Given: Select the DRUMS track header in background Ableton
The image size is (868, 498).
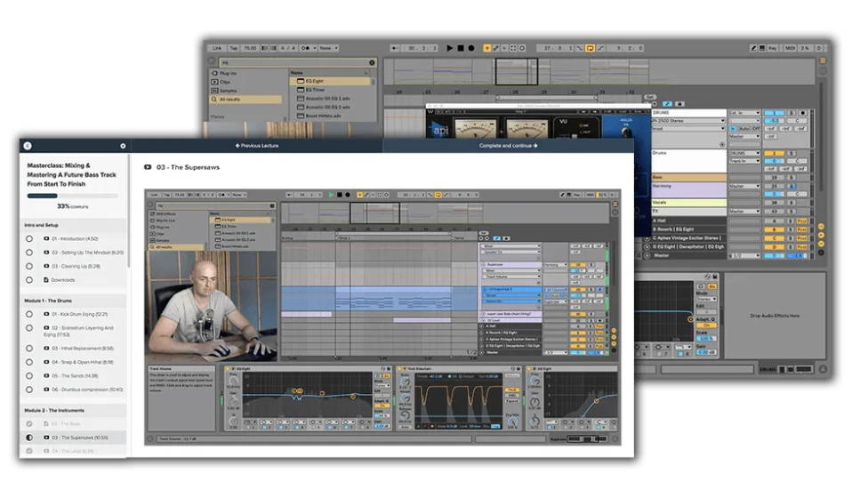Looking at the screenshot, I should (688, 113).
